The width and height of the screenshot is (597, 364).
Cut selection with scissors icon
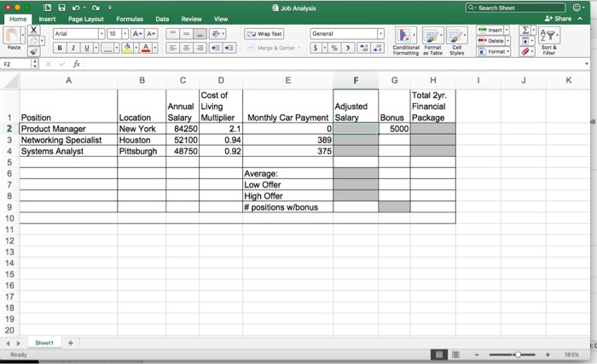33,30
